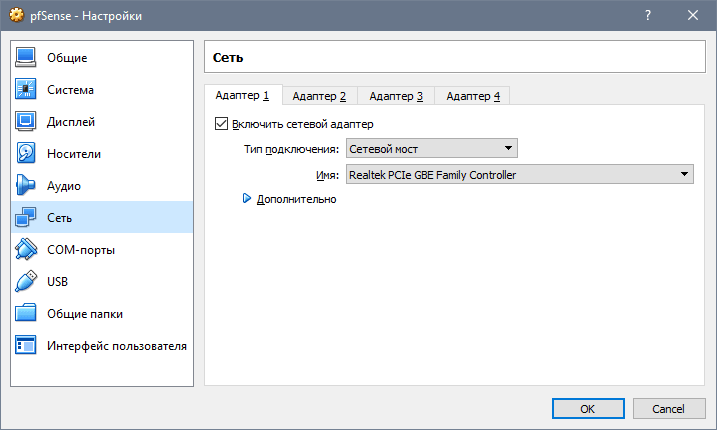Image resolution: width=717 pixels, height=430 pixels.
Task: Uncheck Включить сетевой адаптер checkbox
Action: point(222,124)
